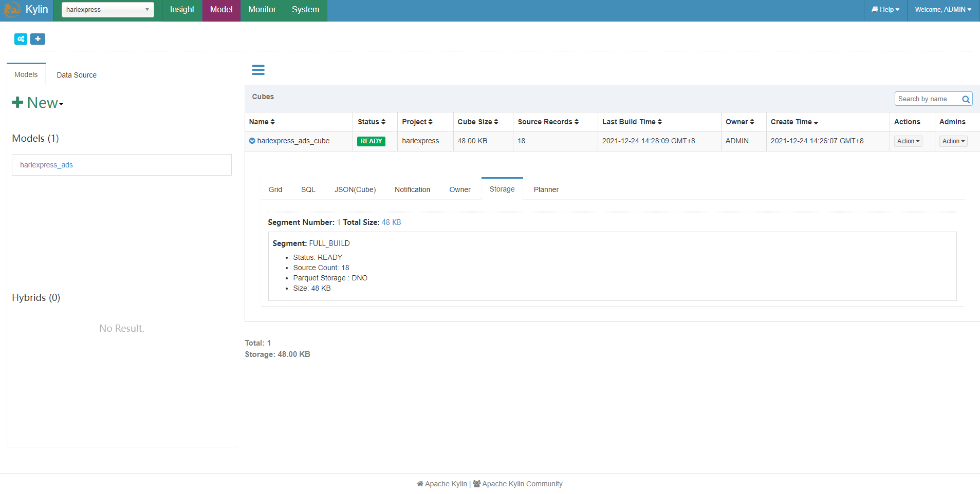
Task: Switch to the Data Source tab
Action: click(77, 75)
